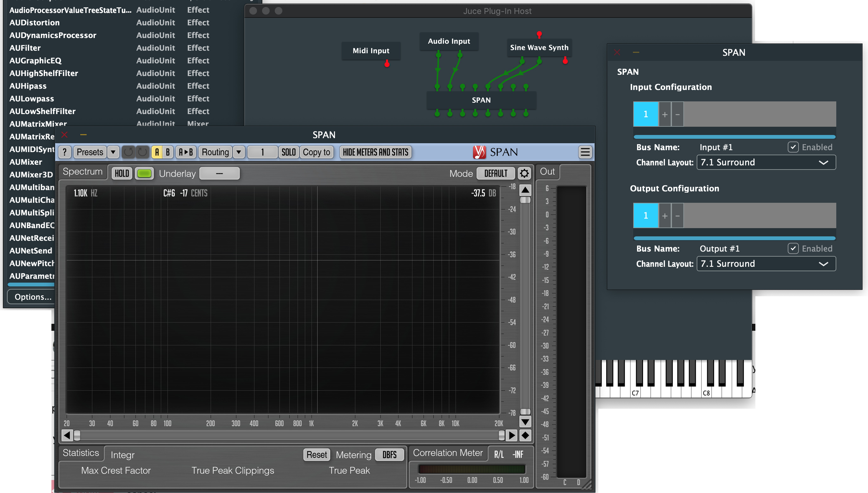Open the SPAN hamburger menu icon
The image size is (868, 493).
(x=585, y=152)
